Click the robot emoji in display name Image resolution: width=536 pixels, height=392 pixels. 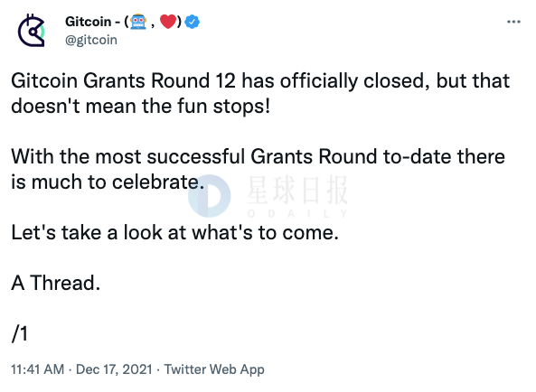tap(138, 23)
